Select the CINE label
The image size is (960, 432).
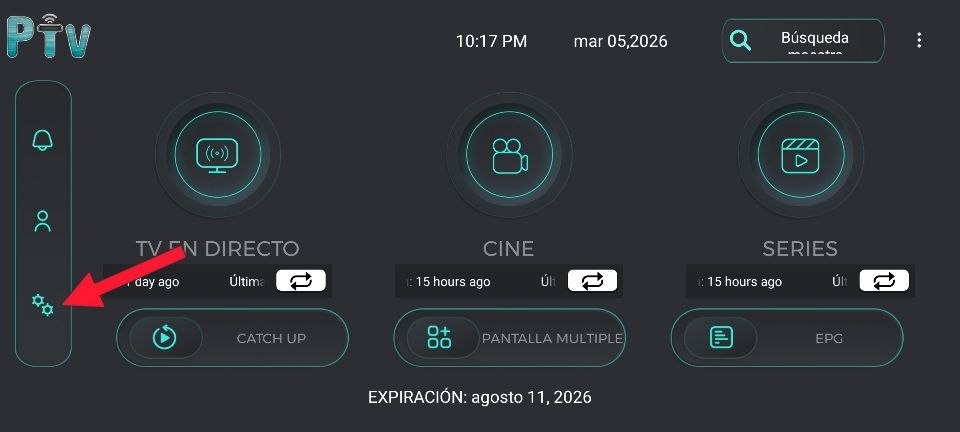tap(509, 248)
